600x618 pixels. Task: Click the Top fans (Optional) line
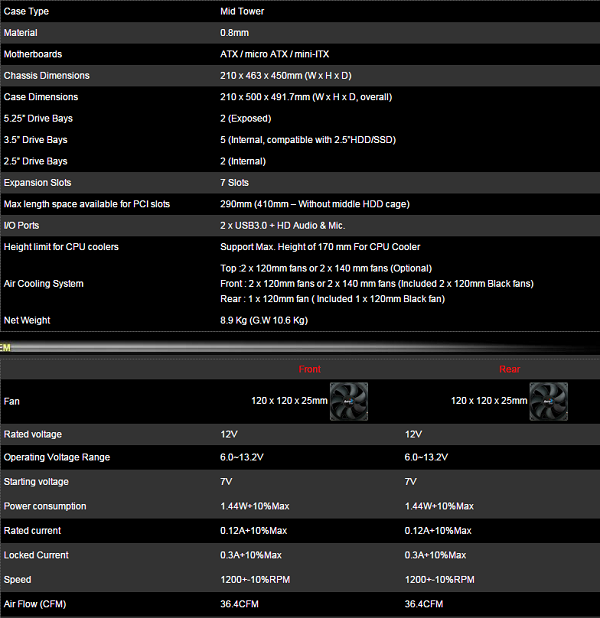click(x=326, y=268)
